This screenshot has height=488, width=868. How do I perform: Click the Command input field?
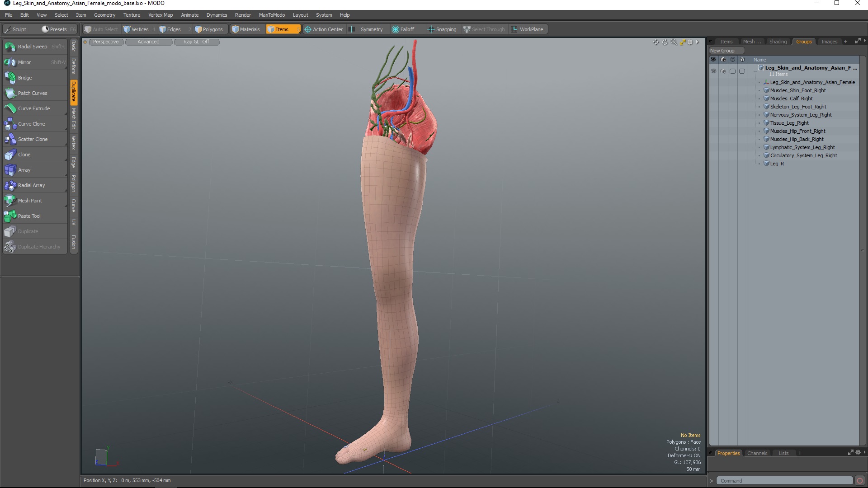tap(784, 481)
